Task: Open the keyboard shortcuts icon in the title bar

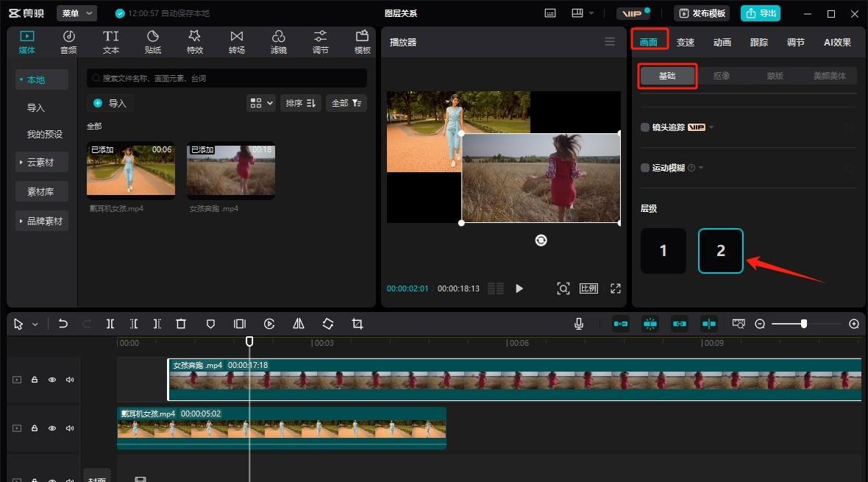Action: (x=550, y=13)
